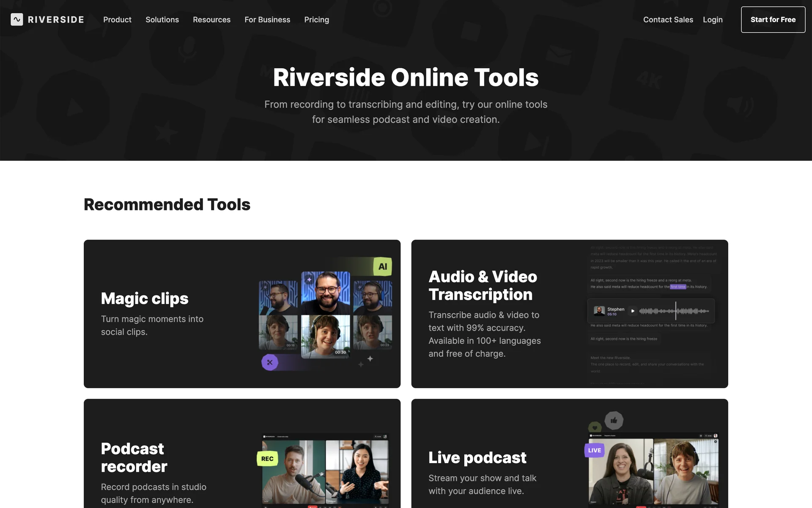The width and height of the screenshot is (812, 508).
Task: Click the Riverside logo icon
Action: (17, 19)
